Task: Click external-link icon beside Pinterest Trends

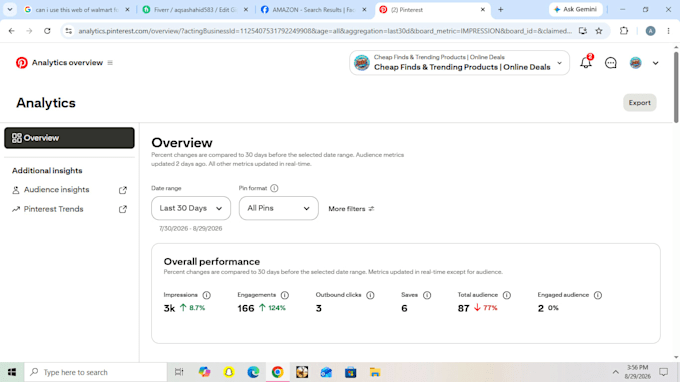Action: coord(123,209)
